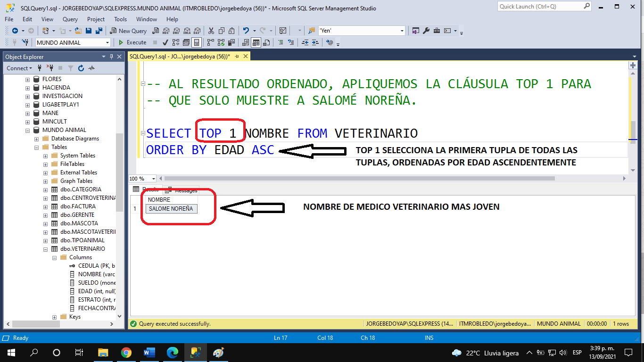Screen dimensions: 644x362
Task: Click the XMLA query icon
Action: pos(187,31)
